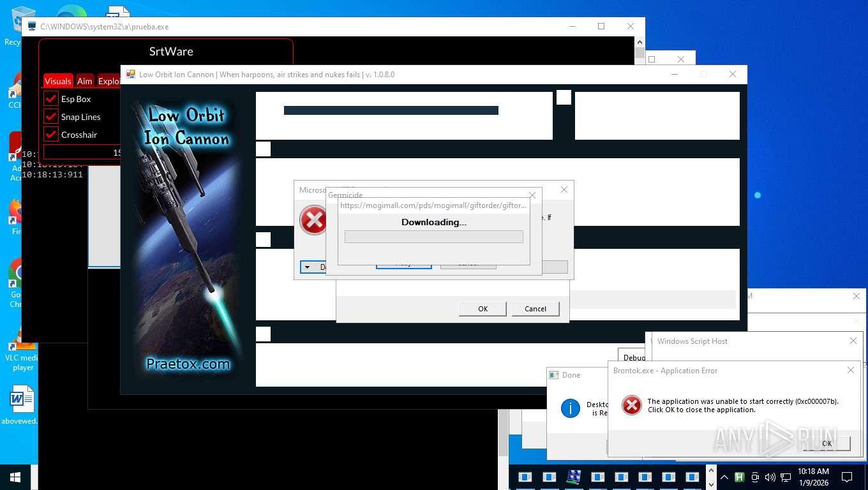Image resolution: width=868 pixels, height=490 pixels.
Task: Toggle the Esp Box checkbox
Action: pyautogui.click(x=51, y=99)
